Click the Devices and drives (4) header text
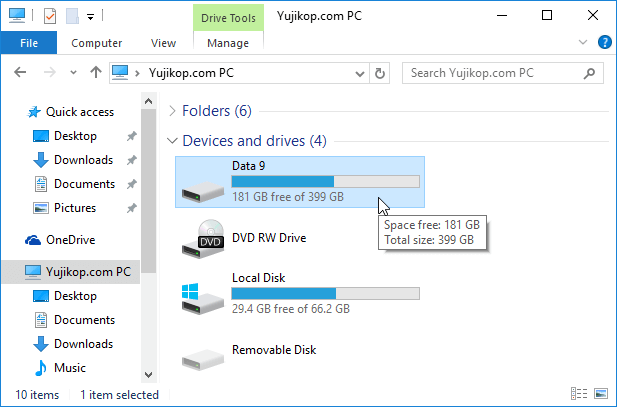Screen dimensions: 617x407 pos(254,141)
